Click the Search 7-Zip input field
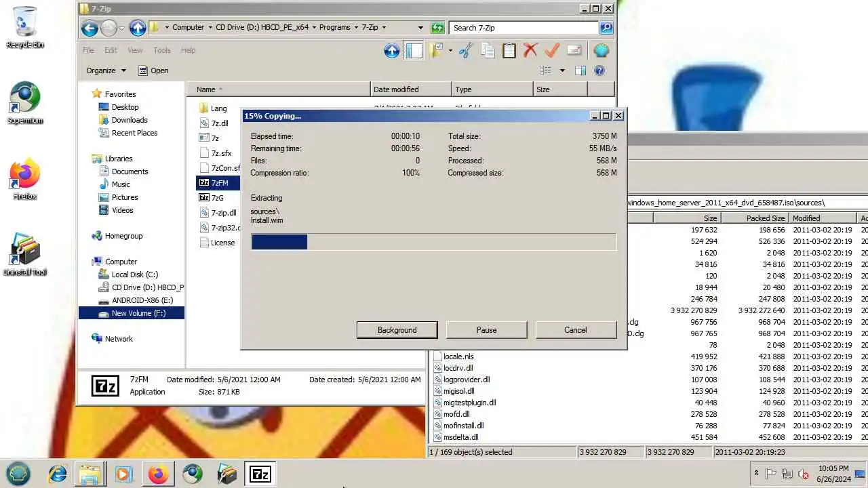Screen dimensions: 868x488 tap(523, 28)
